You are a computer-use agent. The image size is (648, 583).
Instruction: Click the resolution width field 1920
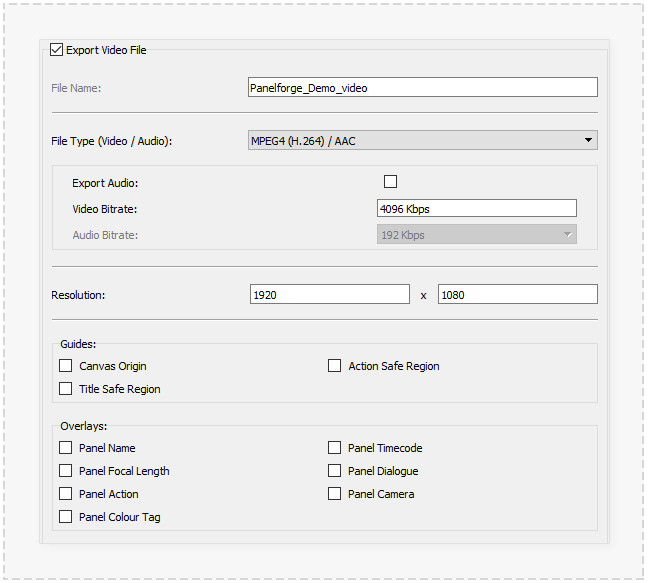[329, 295]
